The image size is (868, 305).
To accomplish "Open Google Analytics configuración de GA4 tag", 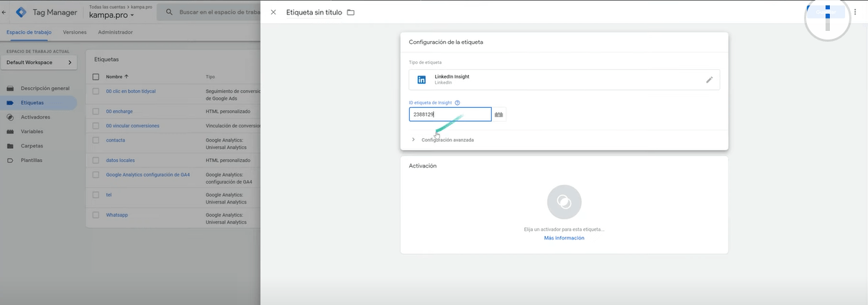I will [x=147, y=175].
